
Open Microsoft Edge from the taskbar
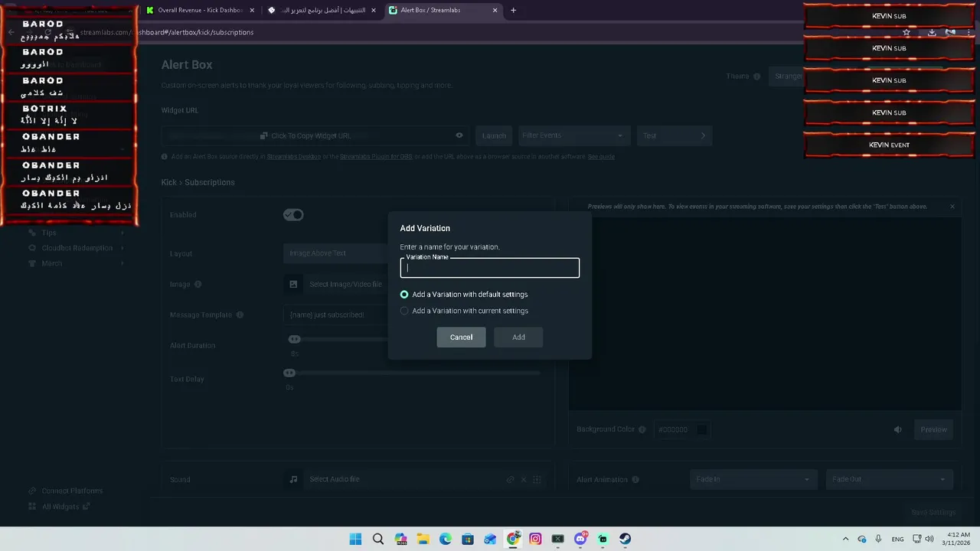click(x=446, y=539)
